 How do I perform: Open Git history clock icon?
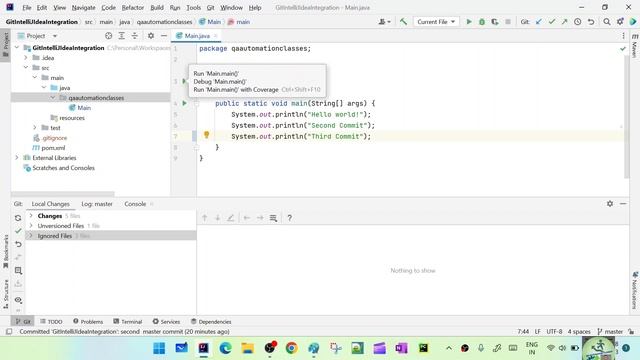click(x=578, y=22)
